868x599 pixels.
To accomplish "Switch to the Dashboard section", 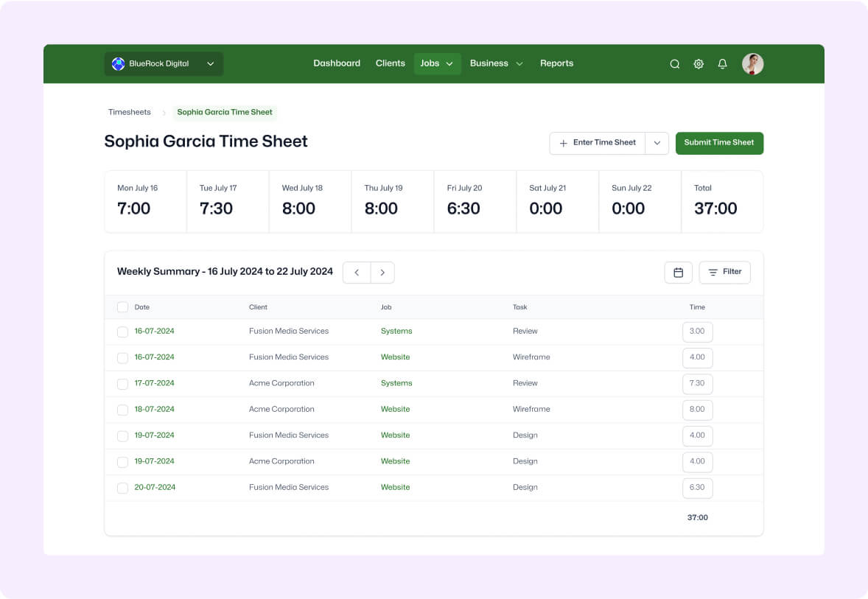I will coord(337,63).
